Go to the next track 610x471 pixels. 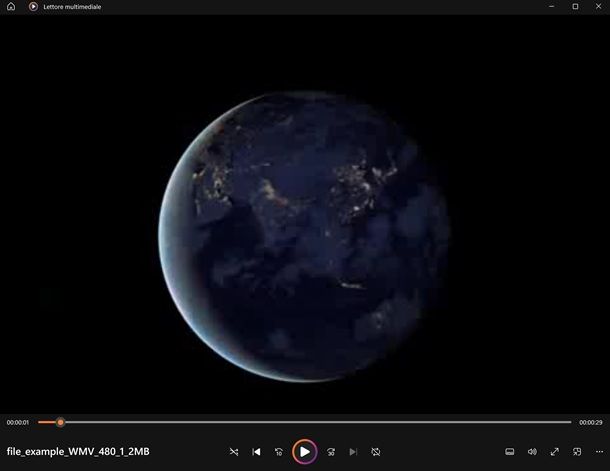tap(352, 452)
